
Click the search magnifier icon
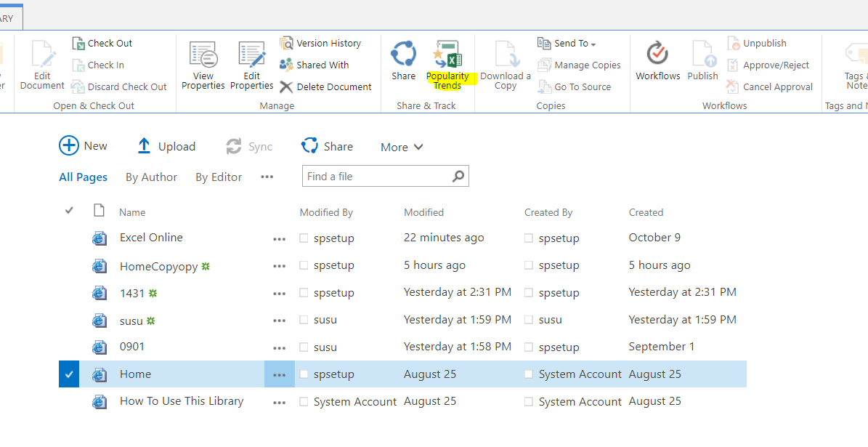(458, 176)
